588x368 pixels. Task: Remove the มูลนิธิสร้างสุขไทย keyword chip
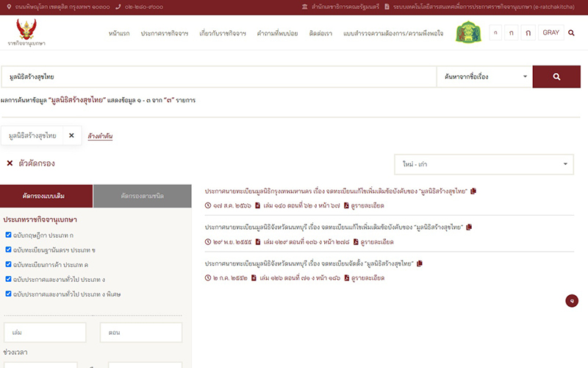click(x=71, y=135)
